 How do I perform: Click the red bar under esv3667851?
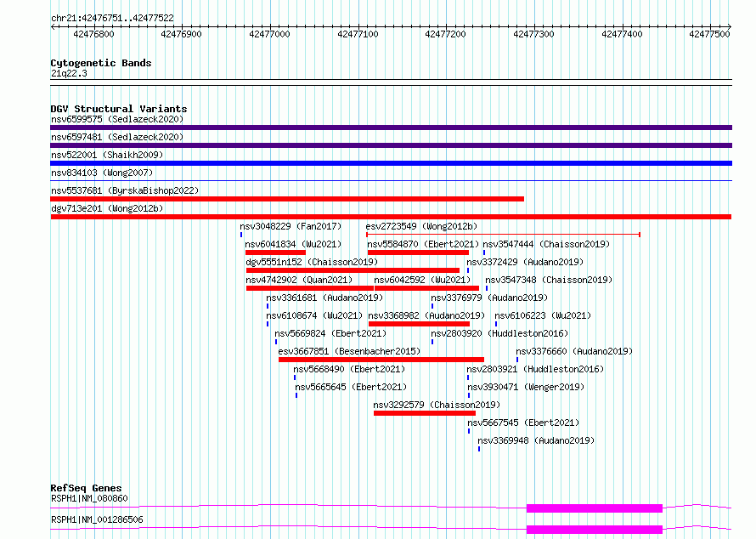click(381, 360)
